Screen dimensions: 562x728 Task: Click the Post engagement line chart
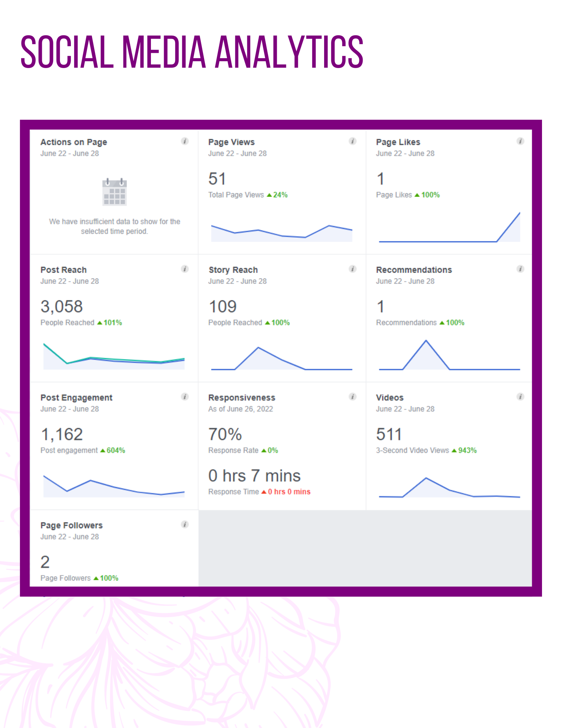pyautogui.click(x=114, y=486)
